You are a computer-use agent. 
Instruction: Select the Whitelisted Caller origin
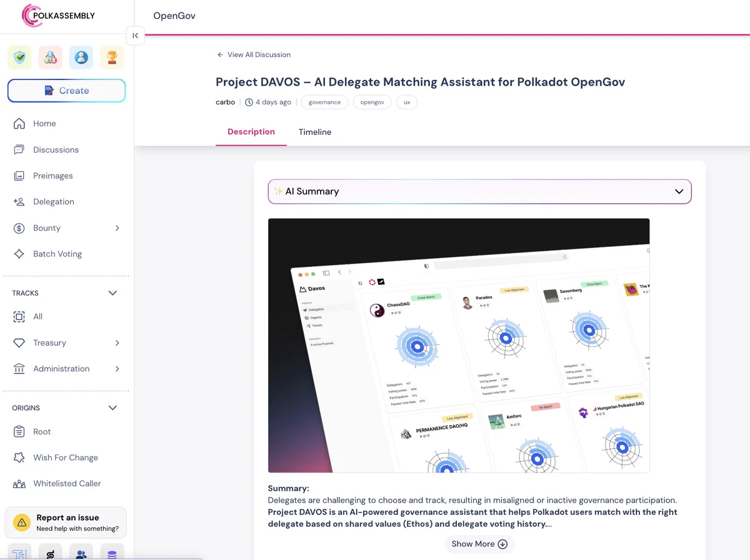click(67, 484)
